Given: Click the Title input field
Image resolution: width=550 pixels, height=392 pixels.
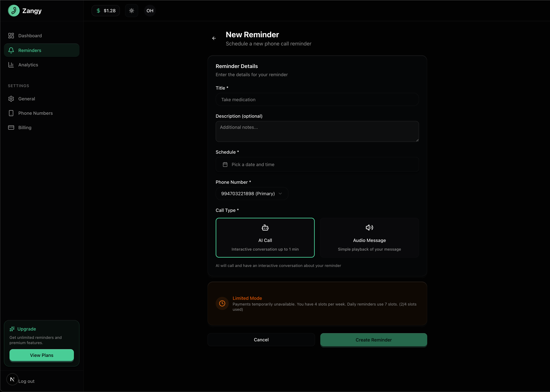Looking at the screenshot, I should [x=317, y=99].
